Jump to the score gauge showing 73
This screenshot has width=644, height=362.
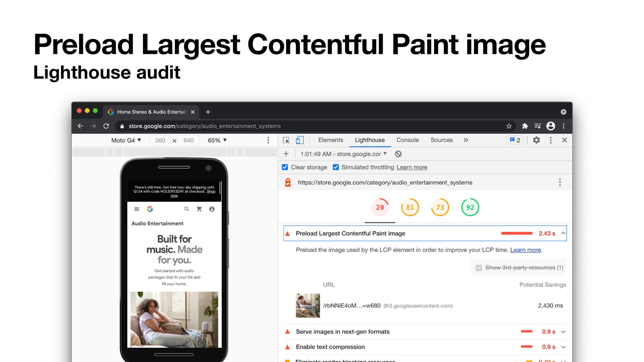pos(440,207)
